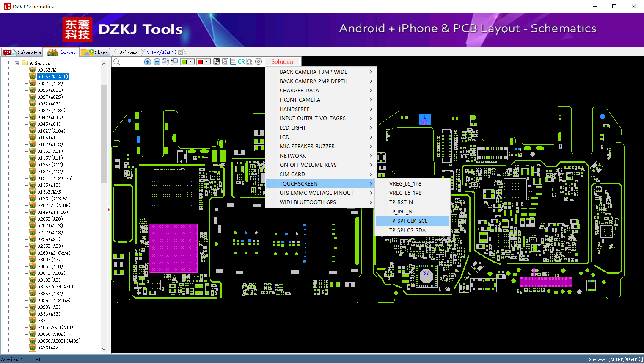Click the red panel splitter arrow

tap(109, 210)
